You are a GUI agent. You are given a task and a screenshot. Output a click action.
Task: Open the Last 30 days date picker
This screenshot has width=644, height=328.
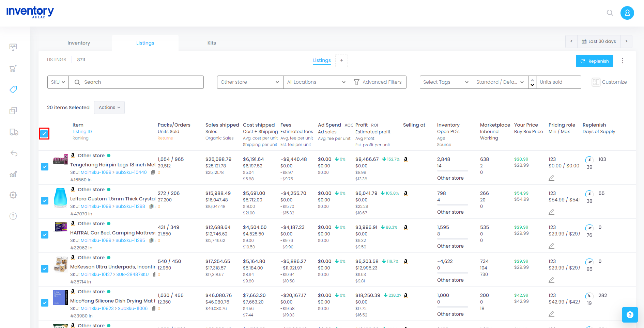(x=599, y=42)
